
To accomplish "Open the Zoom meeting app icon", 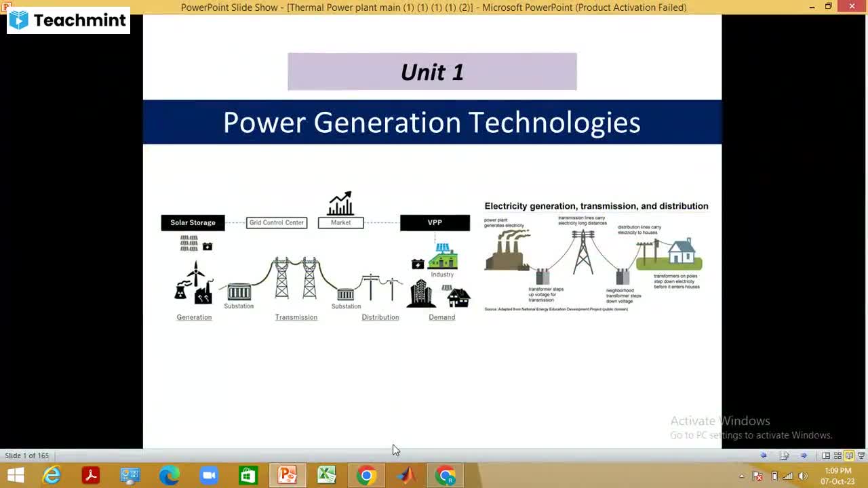I will (x=209, y=476).
